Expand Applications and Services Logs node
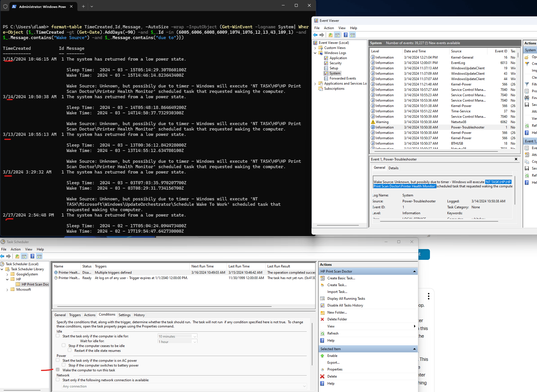 (x=315, y=83)
